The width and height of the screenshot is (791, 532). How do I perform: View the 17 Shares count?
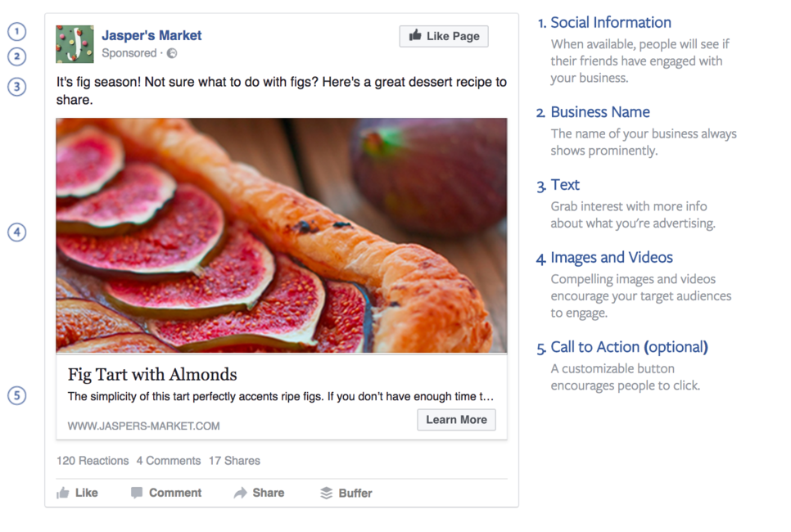[x=234, y=461]
